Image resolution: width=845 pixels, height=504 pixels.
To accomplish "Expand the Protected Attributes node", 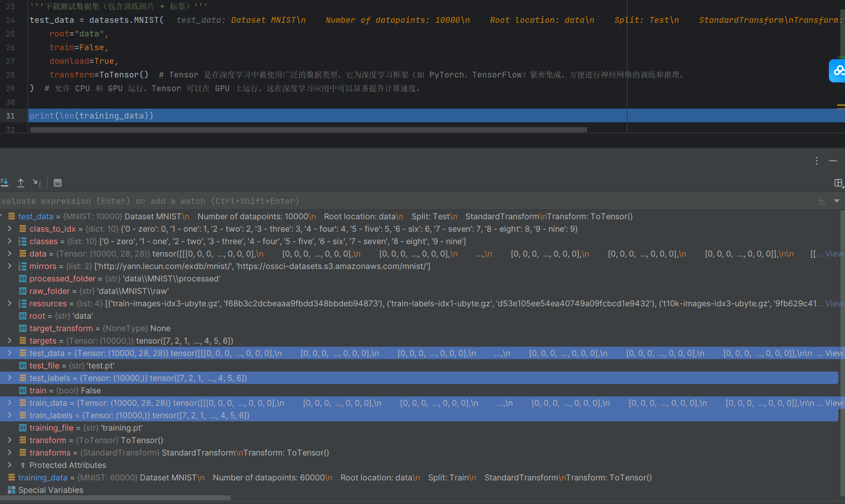I will click(10, 465).
